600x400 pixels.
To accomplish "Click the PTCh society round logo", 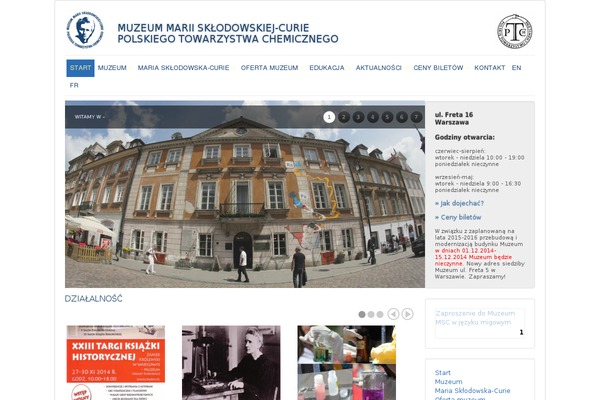I will pyautogui.click(x=515, y=31).
